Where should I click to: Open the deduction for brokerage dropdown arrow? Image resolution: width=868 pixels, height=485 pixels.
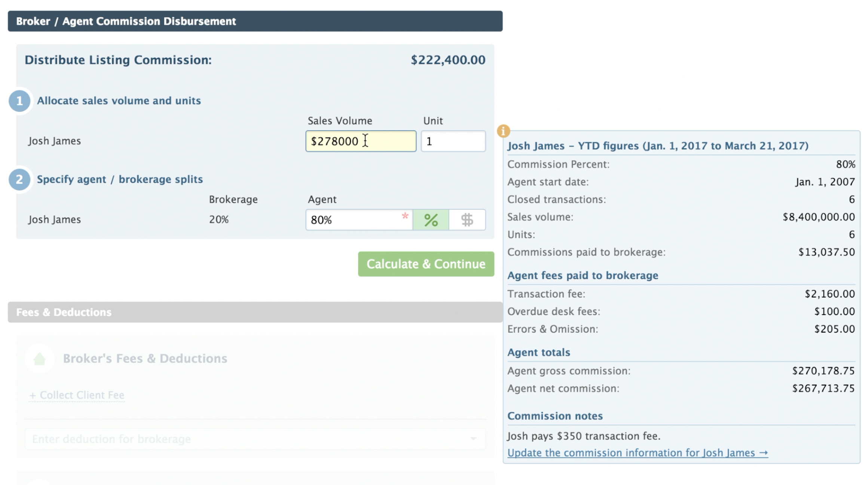(473, 439)
